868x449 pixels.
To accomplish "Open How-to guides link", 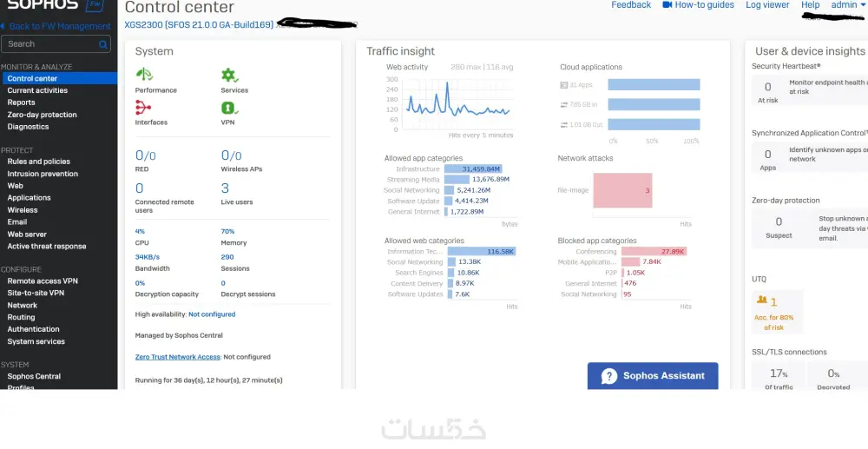I will [x=704, y=5].
